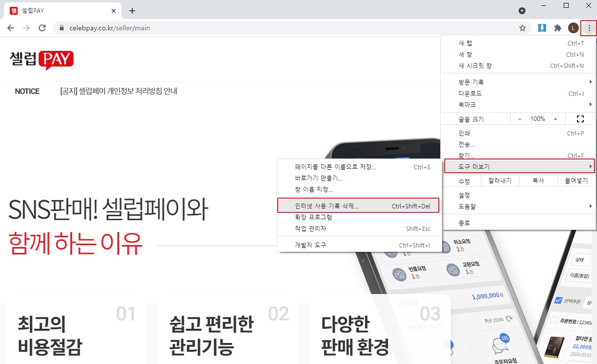Screen dimensions: 597x364
Task: Choose 새 시크릿 창 in the menu
Action: 518,66
